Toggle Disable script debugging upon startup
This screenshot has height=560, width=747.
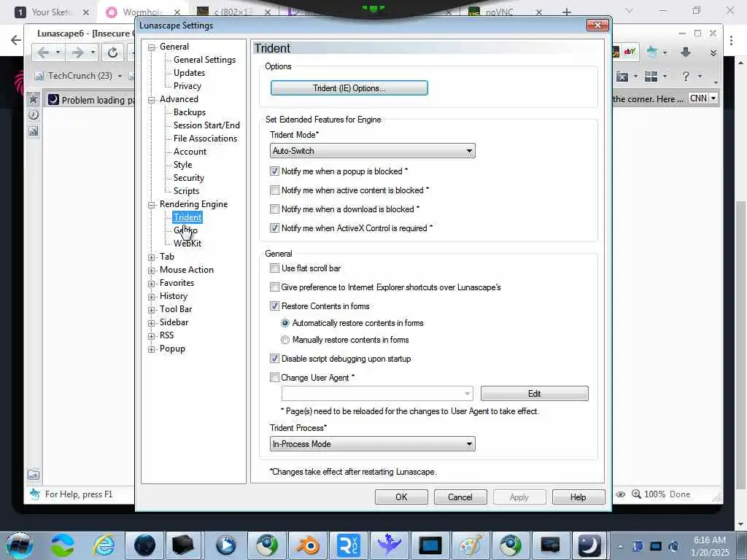click(274, 359)
